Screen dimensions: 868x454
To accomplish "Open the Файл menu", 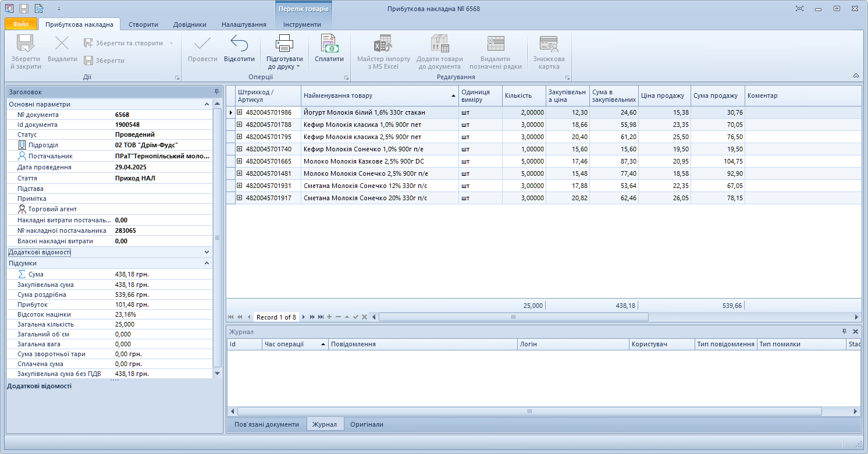I will [x=21, y=24].
